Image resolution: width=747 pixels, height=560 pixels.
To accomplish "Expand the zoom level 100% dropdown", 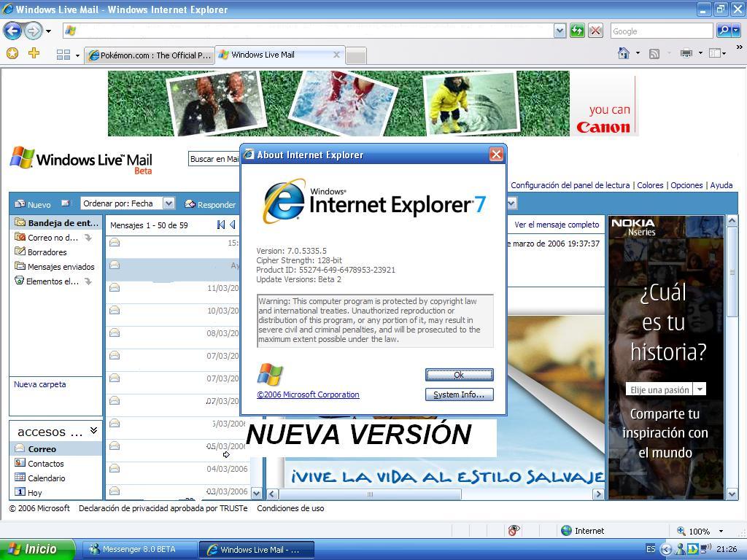I will (721, 532).
